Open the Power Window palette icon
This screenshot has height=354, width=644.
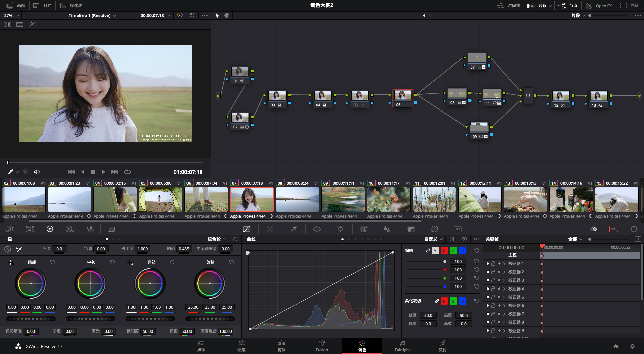tap(317, 229)
